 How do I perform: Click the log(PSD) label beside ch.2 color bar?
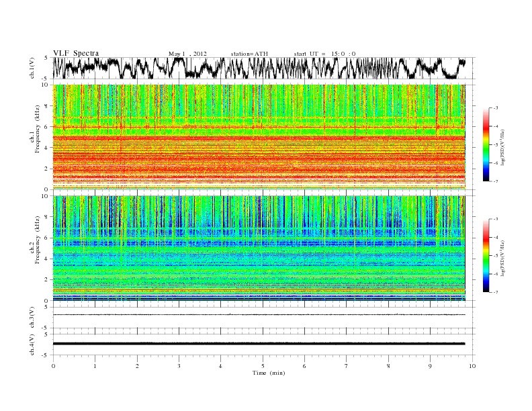tap(503, 258)
